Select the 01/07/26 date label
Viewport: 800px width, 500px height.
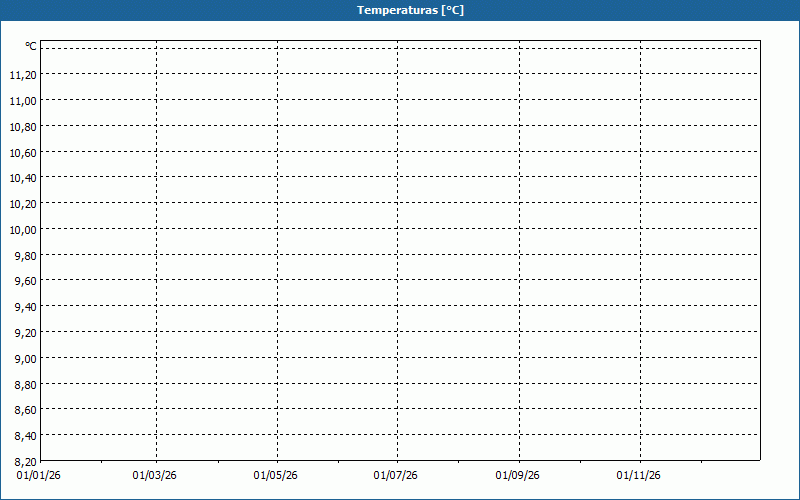396,476
